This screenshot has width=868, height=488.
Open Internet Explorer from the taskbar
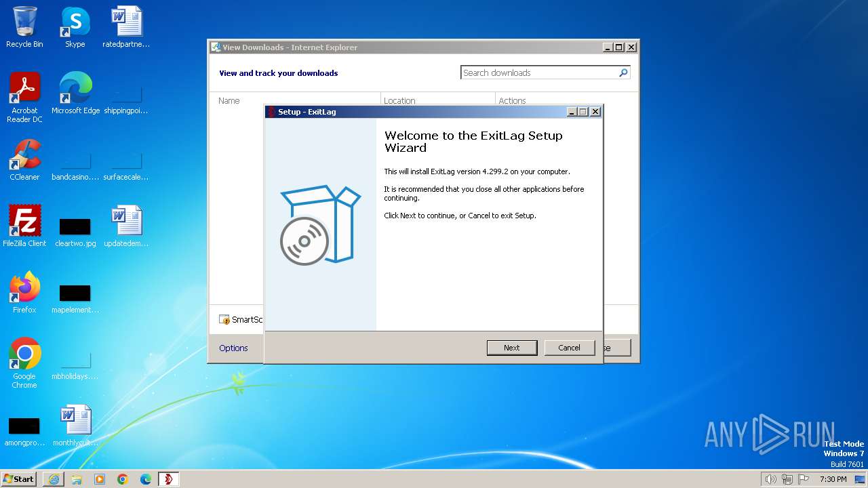pos(54,479)
